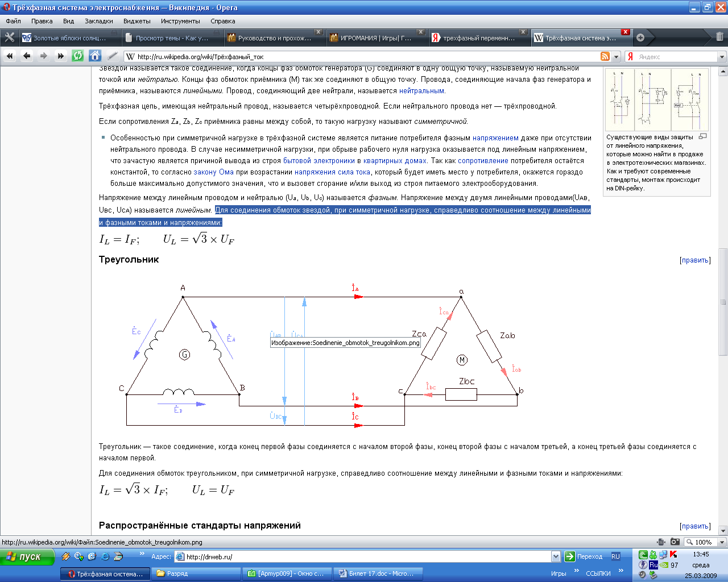The width and height of the screenshot is (728, 582).
Task: Follow the квартирных домах link
Action: click(x=395, y=160)
